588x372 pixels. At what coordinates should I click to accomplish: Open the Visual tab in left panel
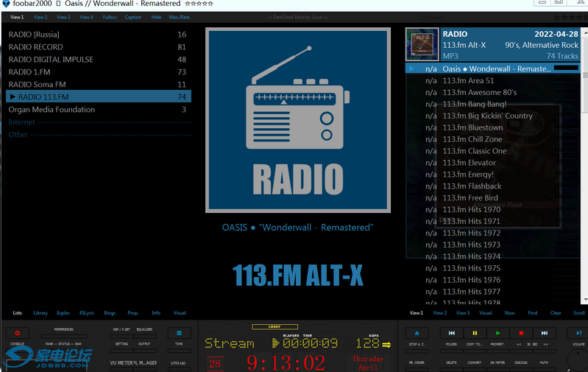[x=180, y=312]
